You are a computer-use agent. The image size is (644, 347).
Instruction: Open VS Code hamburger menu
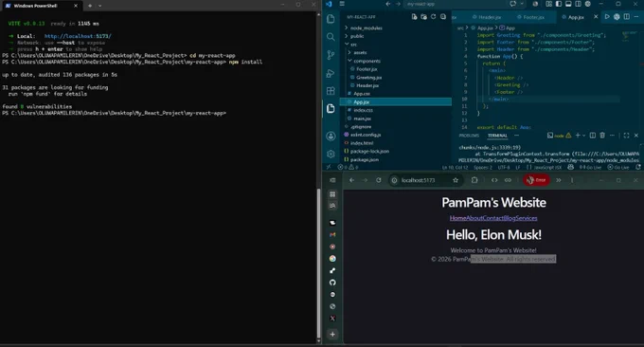[x=342, y=4]
